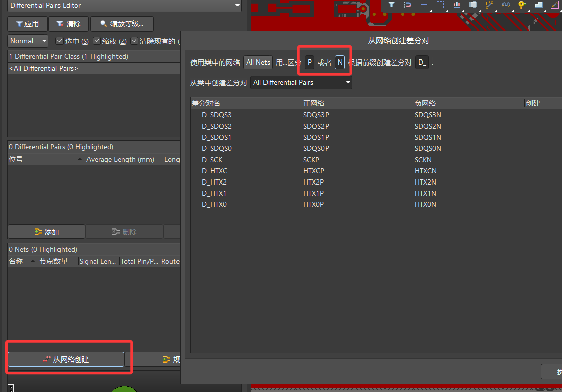Toggle the 选中 (S) checkbox
The height and width of the screenshot is (392, 562).
click(60, 41)
